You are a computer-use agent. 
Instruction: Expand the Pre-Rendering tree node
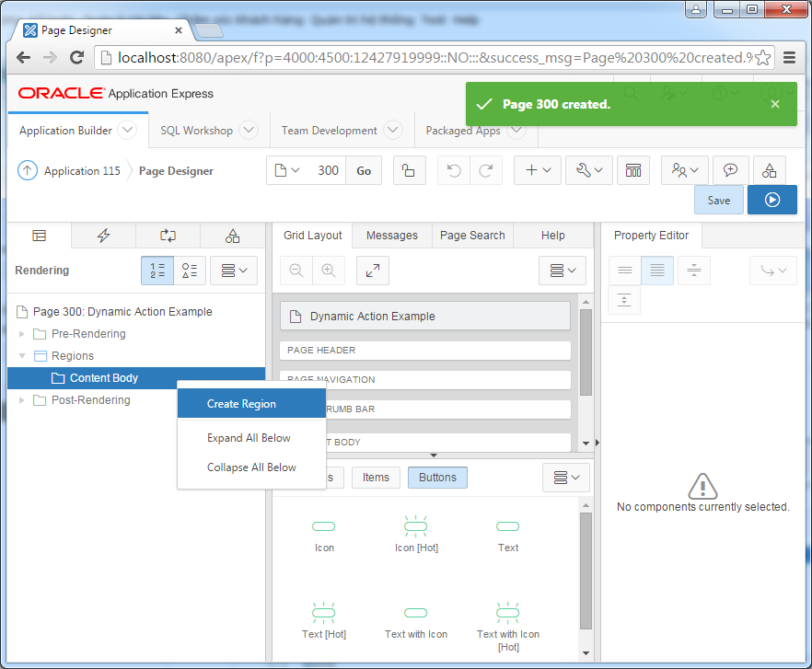click(22, 334)
